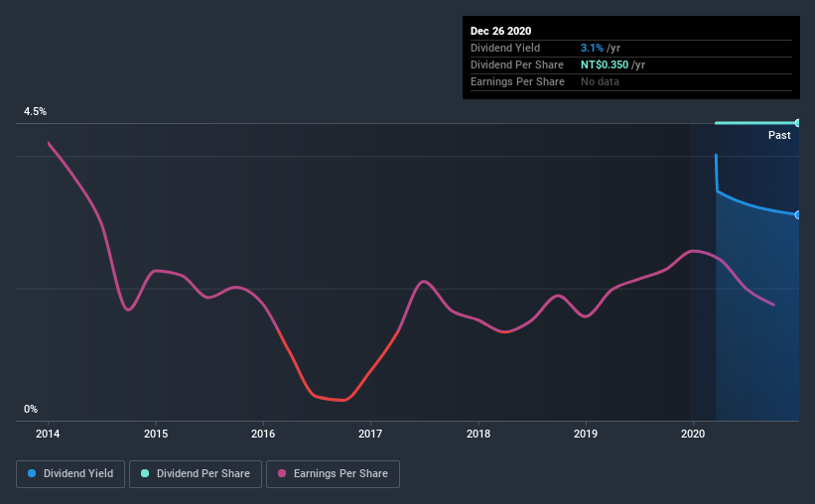Image resolution: width=815 pixels, height=504 pixels.
Task: Click the 2019 year label
Action: (x=586, y=434)
